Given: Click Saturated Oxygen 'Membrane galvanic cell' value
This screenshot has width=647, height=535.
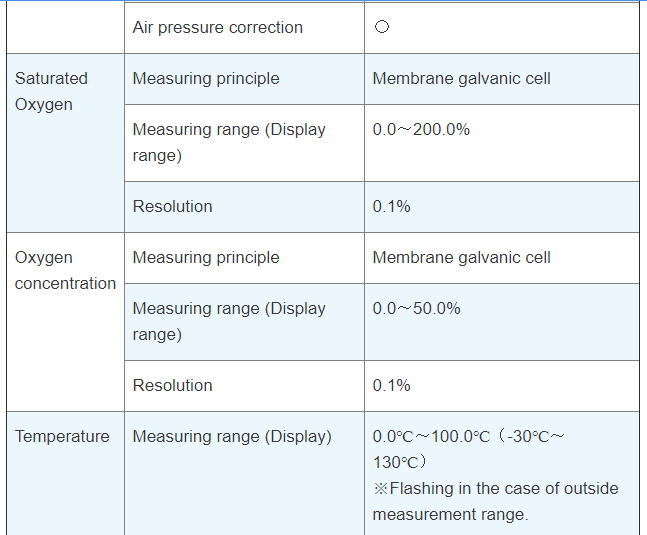Looking at the screenshot, I should click(461, 78).
